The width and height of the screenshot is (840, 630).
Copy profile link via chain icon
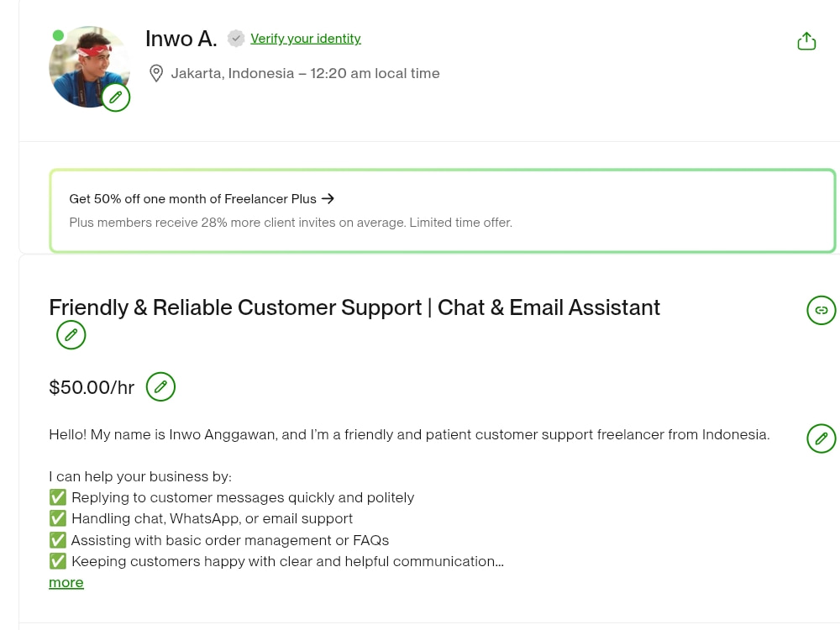click(822, 310)
